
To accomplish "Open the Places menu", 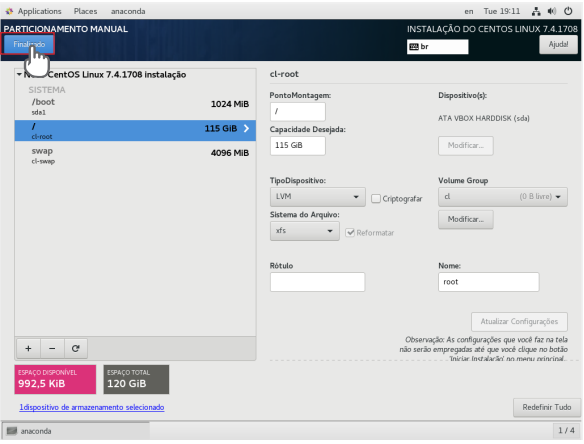I will (85, 11).
